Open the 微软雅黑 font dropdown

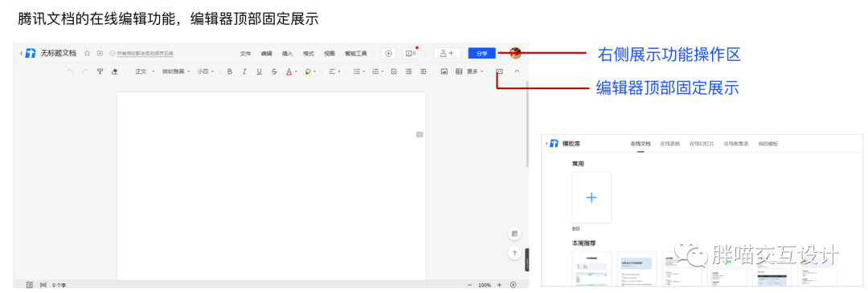(x=176, y=71)
